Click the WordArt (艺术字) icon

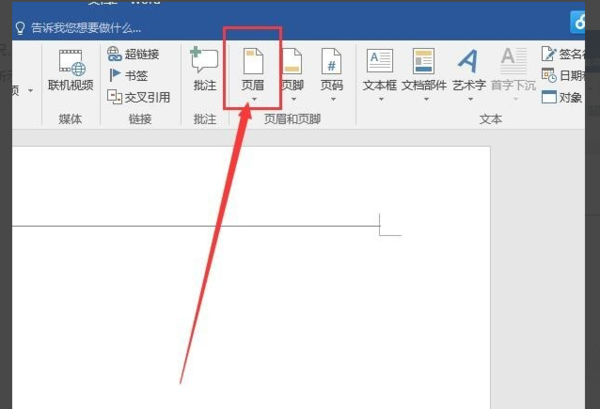[x=469, y=61]
